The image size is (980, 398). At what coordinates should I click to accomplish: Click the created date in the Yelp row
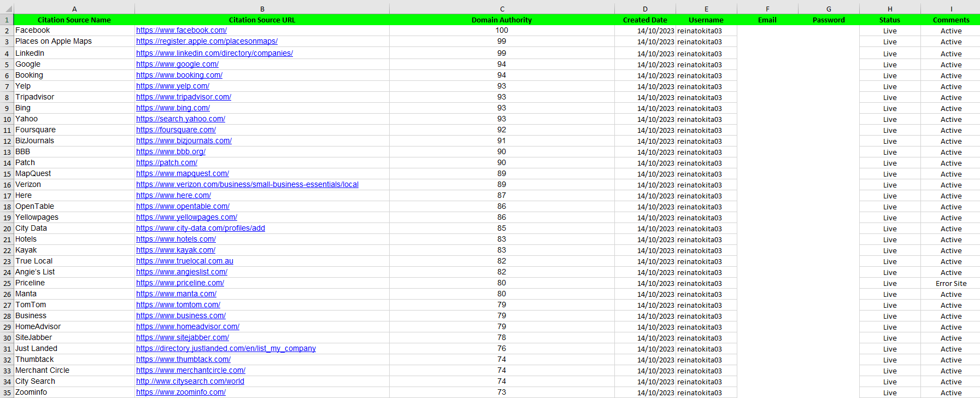645,86
